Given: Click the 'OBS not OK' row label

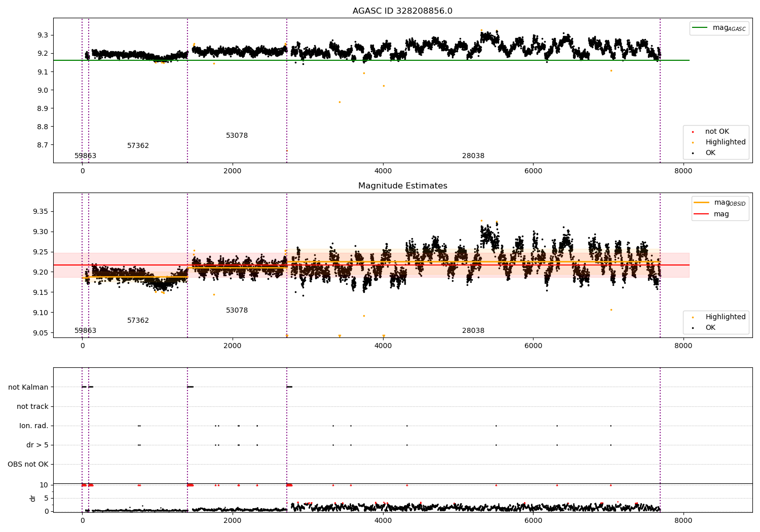Looking at the screenshot, I should coord(28,465).
